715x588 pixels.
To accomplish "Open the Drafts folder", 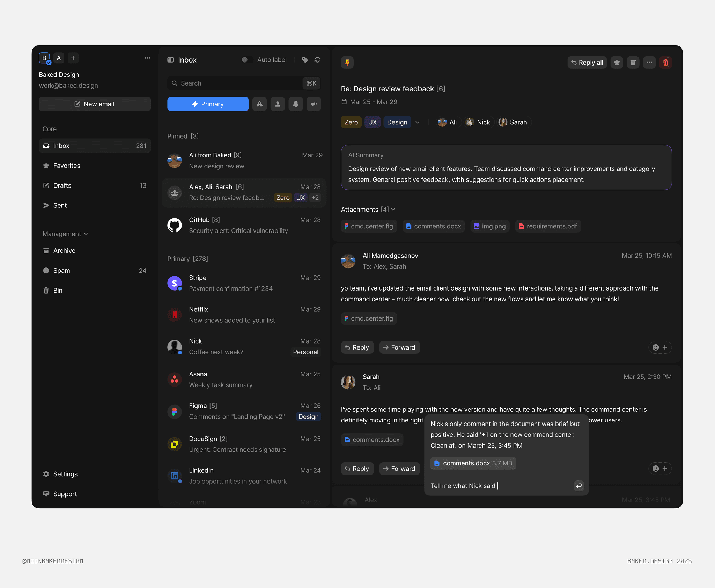I will [62, 185].
